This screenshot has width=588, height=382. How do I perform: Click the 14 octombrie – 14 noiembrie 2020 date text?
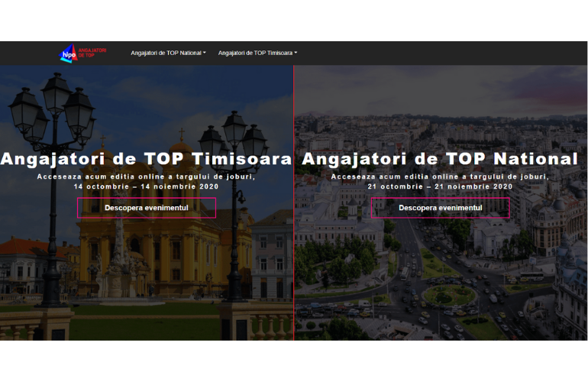click(146, 186)
